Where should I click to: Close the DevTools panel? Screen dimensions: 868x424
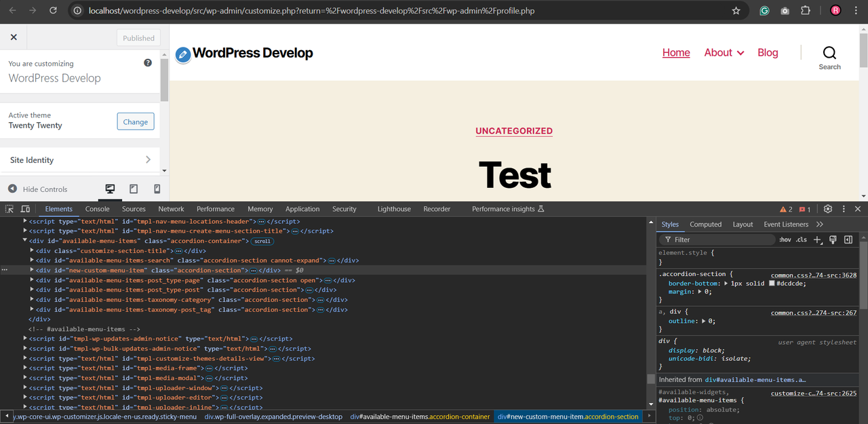(858, 209)
